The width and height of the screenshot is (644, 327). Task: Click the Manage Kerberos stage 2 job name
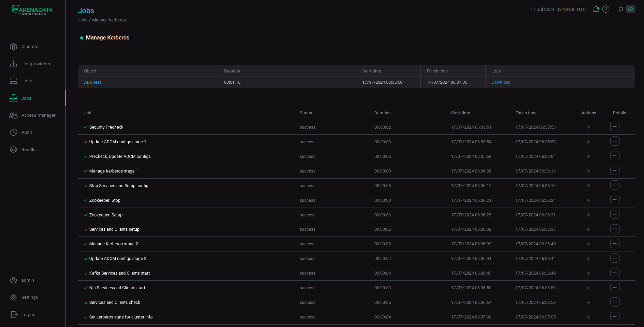114,244
